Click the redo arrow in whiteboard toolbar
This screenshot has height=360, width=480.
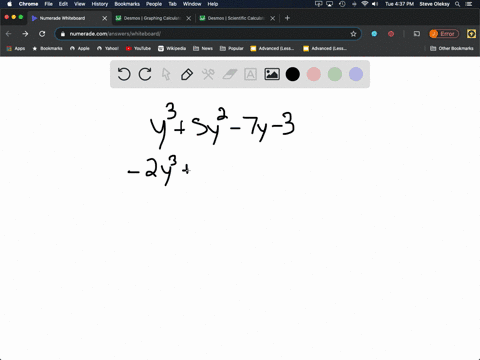pos(145,74)
